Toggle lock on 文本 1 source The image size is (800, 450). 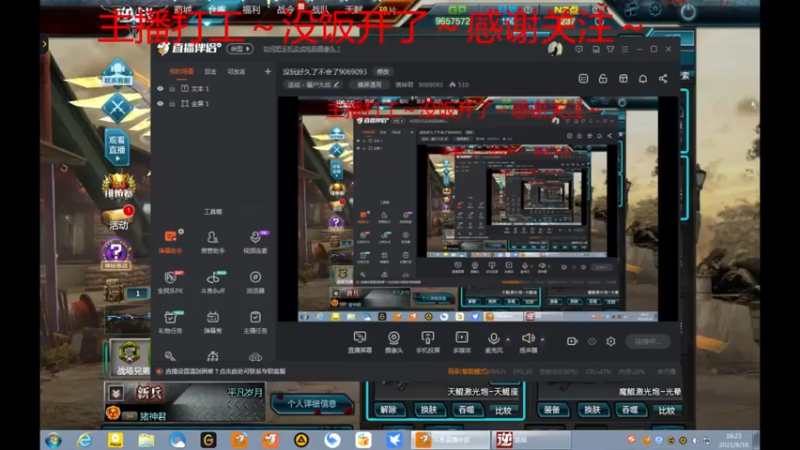click(x=172, y=89)
